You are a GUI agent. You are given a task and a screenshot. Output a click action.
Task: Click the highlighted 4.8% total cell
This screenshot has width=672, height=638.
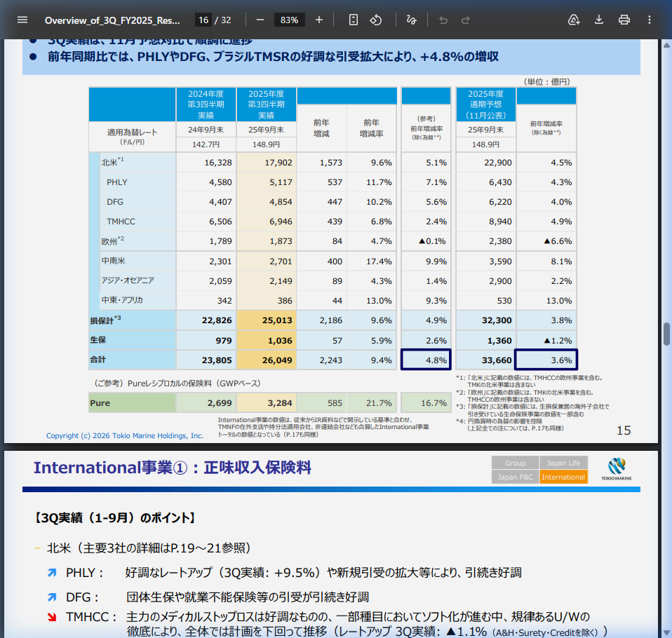coord(426,360)
